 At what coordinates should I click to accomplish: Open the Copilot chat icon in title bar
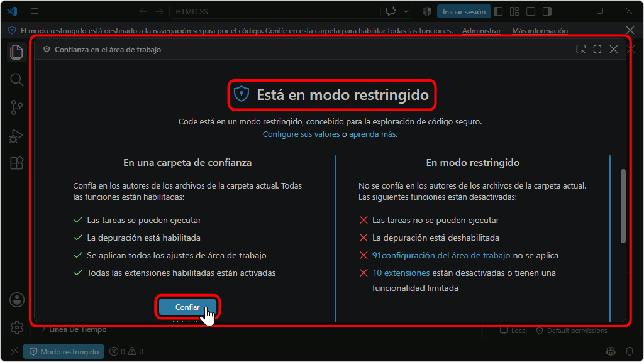(391, 11)
